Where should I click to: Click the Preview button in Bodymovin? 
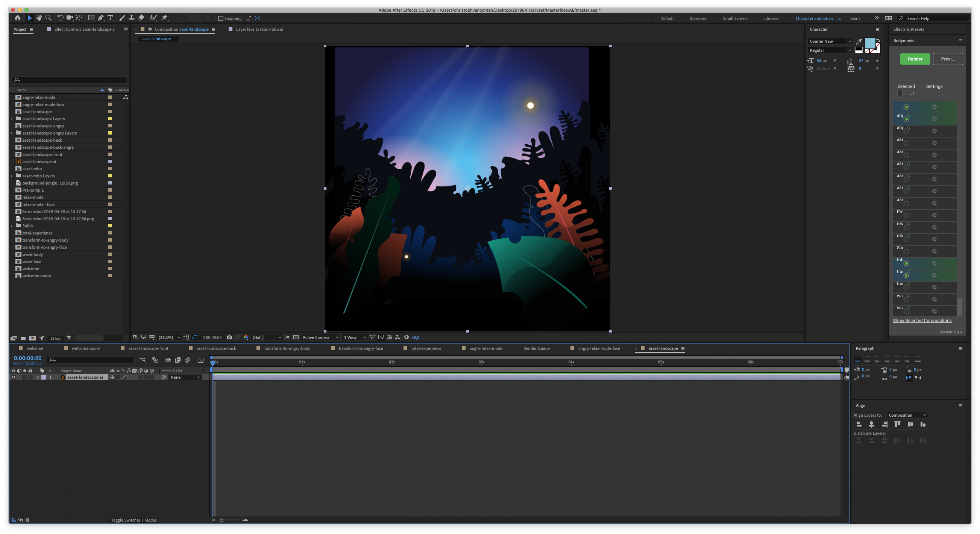[948, 59]
